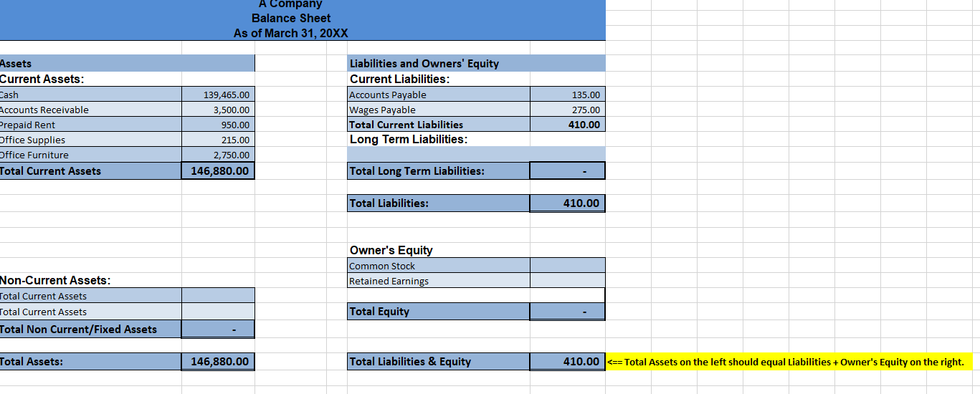Select the 'Accounts Payable' label cell
This screenshot has height=394, width=980.
point(439,95)
